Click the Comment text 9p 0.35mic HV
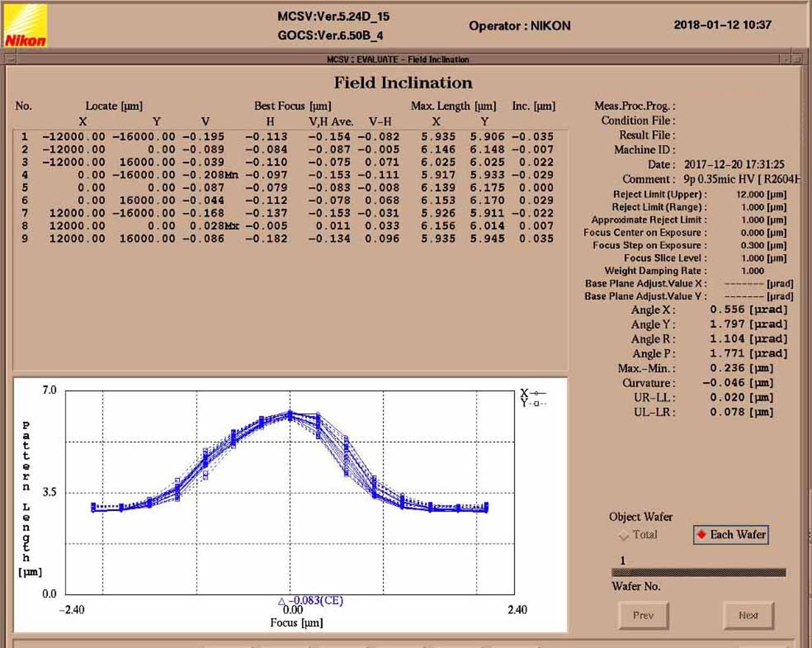Screen dimensions: 812x648 point(719,179)
